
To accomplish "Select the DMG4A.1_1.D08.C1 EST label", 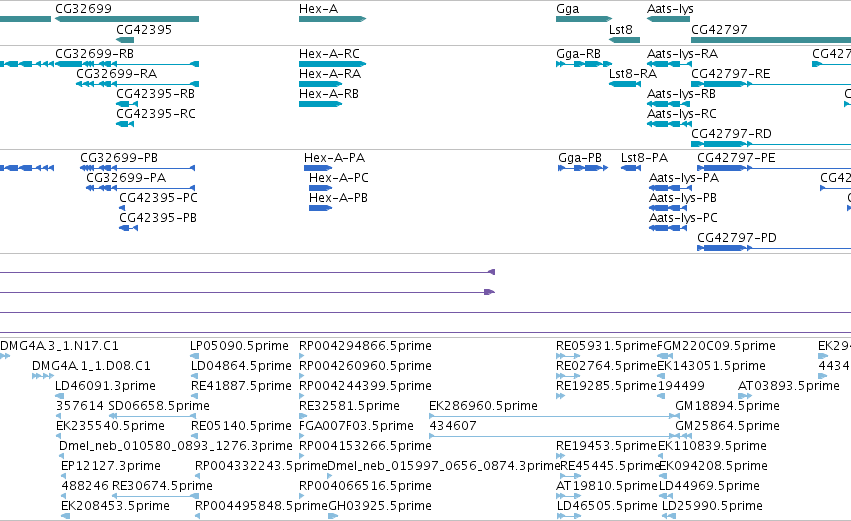I will 91,366.
